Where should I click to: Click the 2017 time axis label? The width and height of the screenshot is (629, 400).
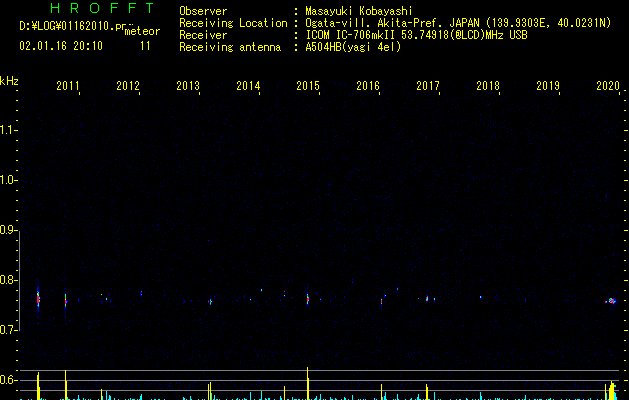428,86
